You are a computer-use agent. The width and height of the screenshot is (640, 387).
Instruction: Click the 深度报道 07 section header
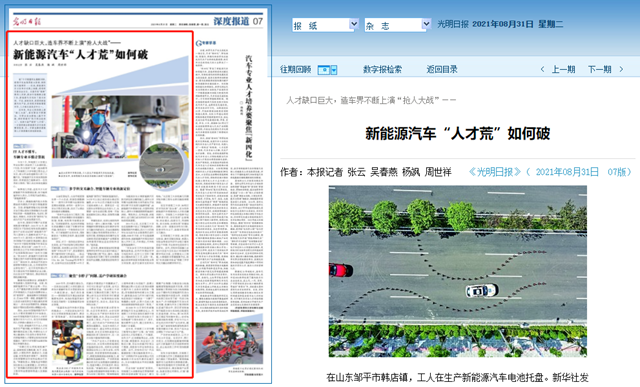(x=238, y=21)
